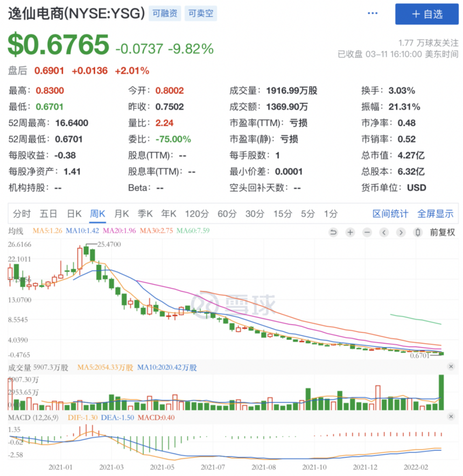This screenshot has height=476, width=463.
Task: Click the DIF:-1.30 indicator value
Action: (82, 418)
